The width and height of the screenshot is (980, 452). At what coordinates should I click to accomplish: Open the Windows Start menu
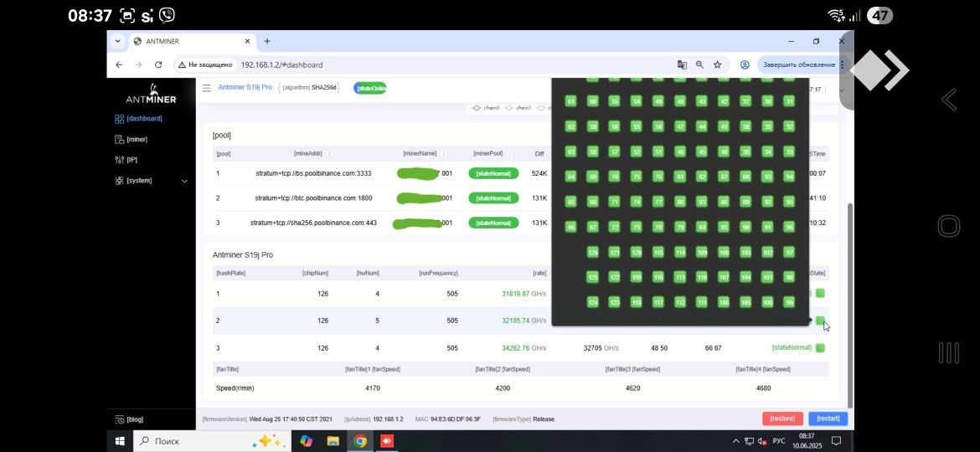120,441
